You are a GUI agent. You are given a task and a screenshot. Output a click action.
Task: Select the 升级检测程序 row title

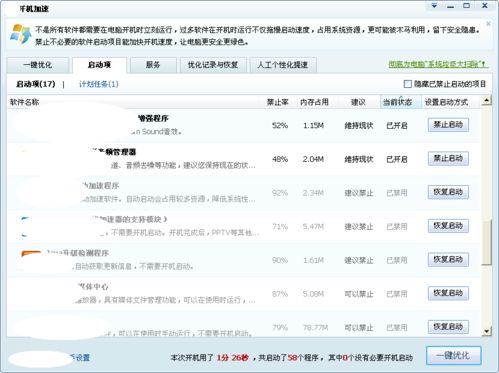[78, 253]
